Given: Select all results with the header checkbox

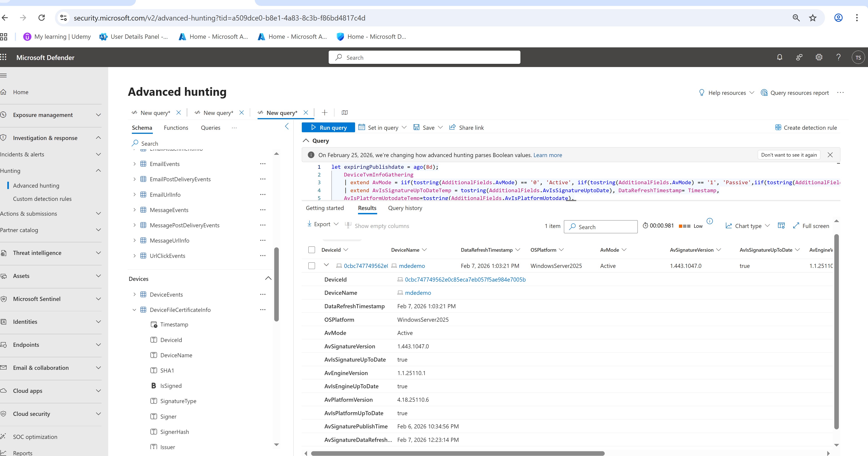Looking at the screenshot, I should point(312,250).
